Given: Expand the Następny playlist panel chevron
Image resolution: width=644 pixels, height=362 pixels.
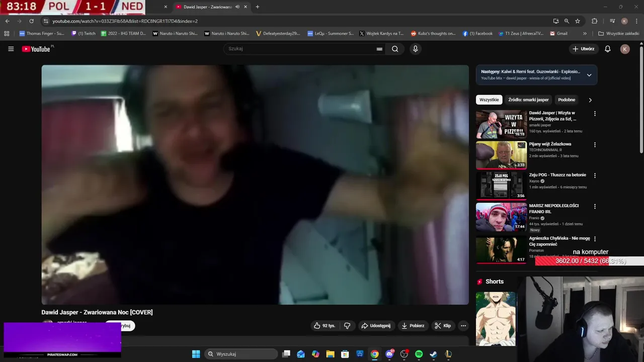Looking at the screenshot, I should coord(589,75).
